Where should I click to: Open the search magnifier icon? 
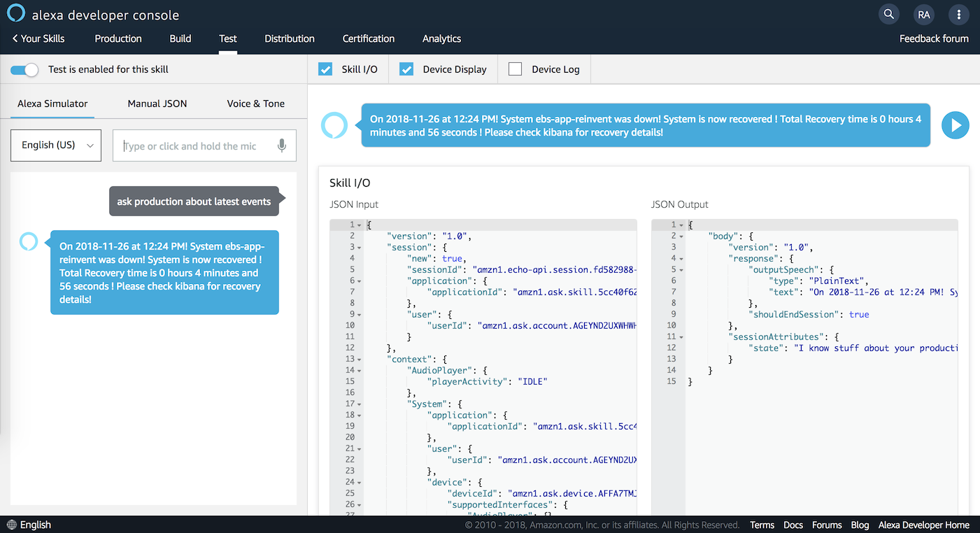(x=888, y=14)
